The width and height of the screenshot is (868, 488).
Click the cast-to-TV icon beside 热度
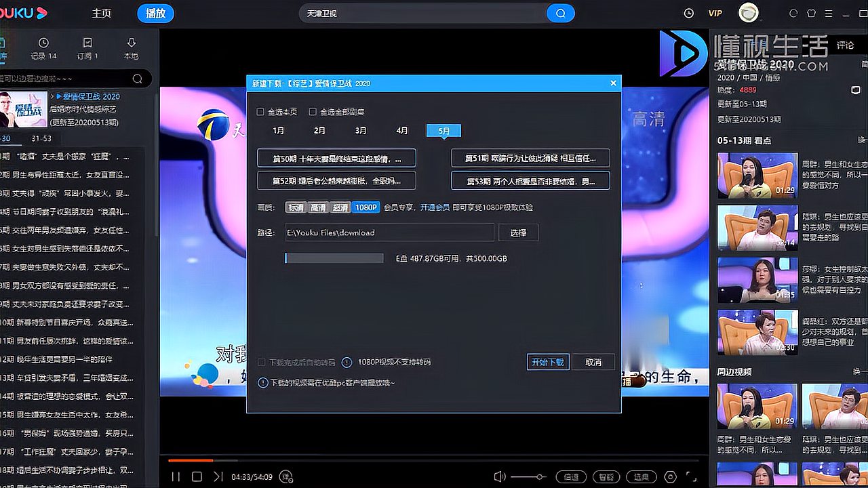(x=855, y=90)
